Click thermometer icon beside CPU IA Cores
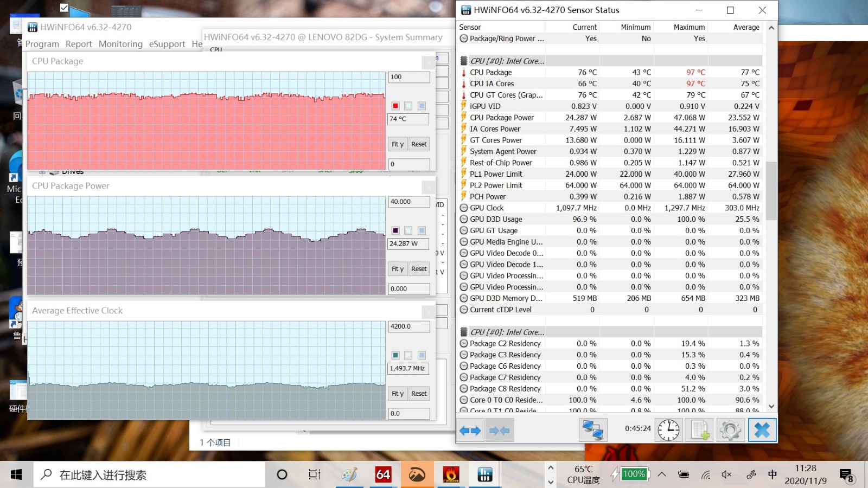Viewport: 868px width, 488px height. [x=464, y=84]
